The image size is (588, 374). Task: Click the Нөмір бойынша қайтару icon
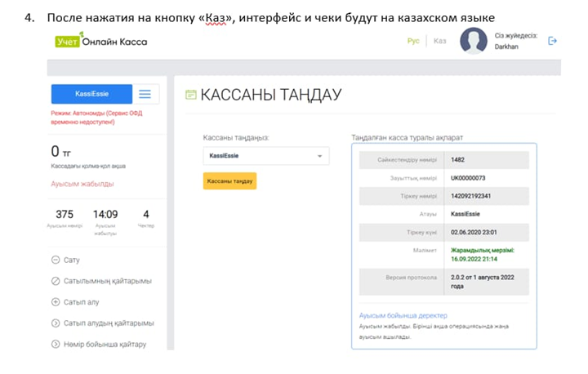(x=55, y=344)
